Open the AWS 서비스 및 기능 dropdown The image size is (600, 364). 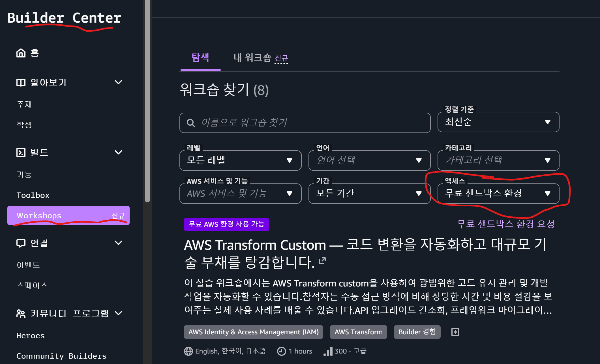[x=240, y=194]
